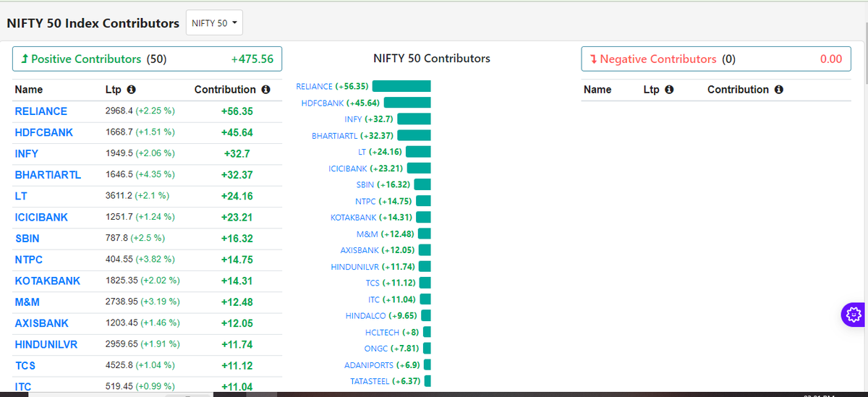Open the ICICIBANK stock link in table
Screen dimensions: 868x397
(x=41, y=217)
